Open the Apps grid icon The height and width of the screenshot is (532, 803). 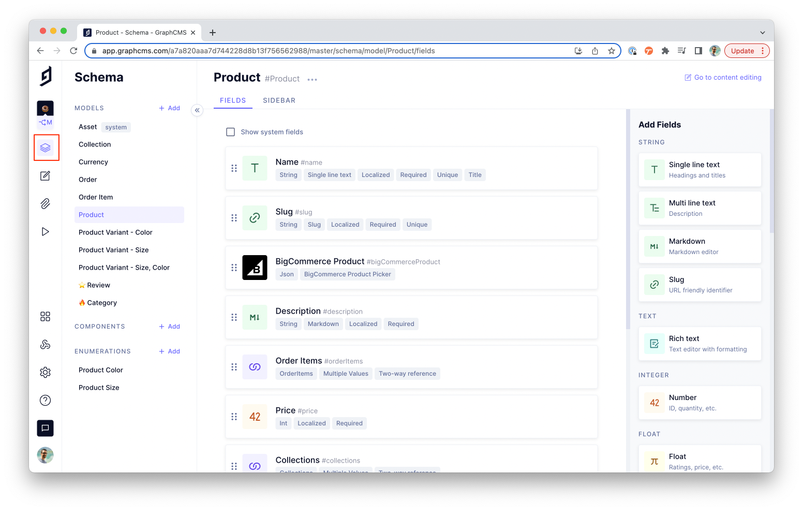tap(46, 317)
